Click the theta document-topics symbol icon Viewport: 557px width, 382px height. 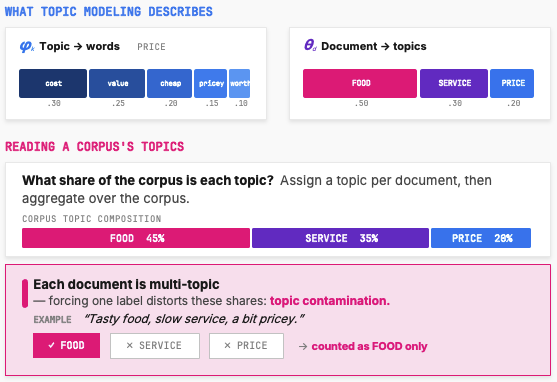(310, 45)
